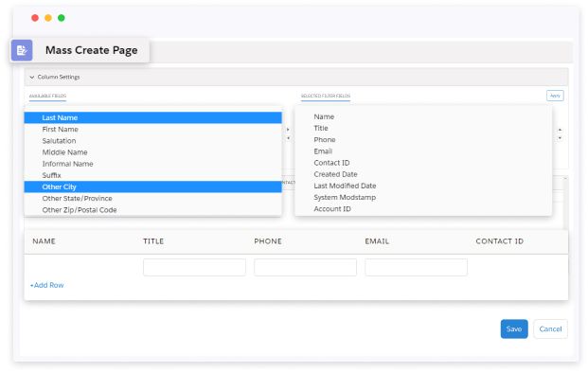Select Last Name in available fields
The height and width of the screenshot is (373, 588).
tap(153, 117)
